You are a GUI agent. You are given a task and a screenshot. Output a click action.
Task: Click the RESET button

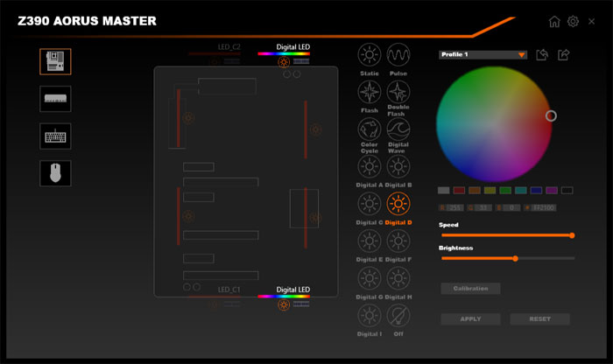point(539,319)
